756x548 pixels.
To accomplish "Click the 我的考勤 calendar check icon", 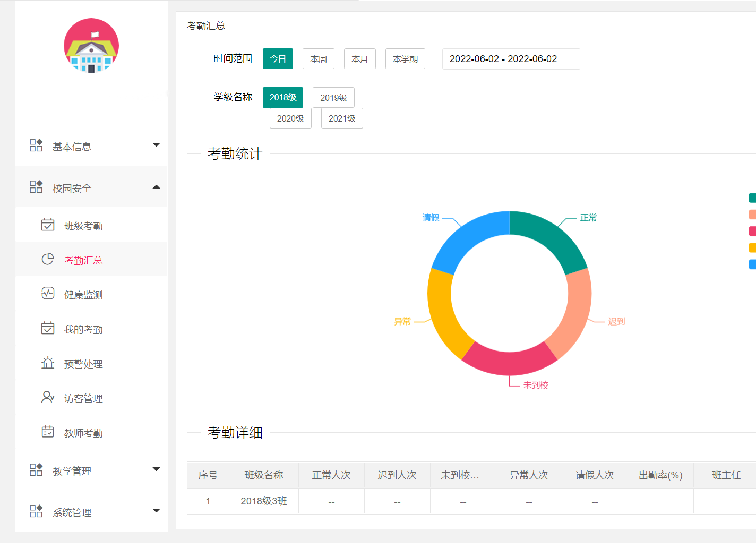I will point(48,328).
